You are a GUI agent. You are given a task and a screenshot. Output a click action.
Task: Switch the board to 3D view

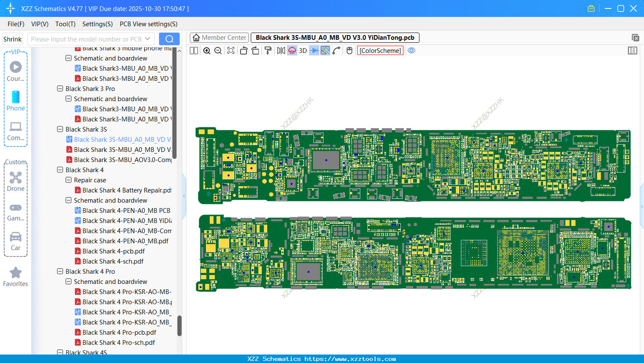[302, 50]
